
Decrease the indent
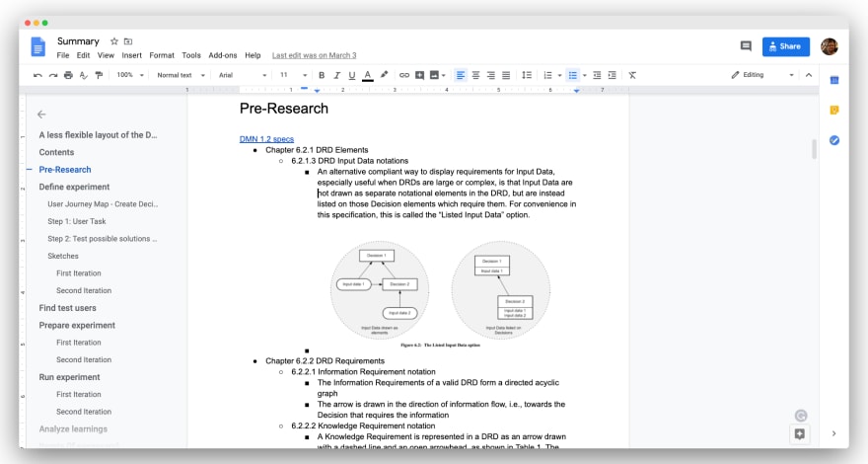point(597,75)
